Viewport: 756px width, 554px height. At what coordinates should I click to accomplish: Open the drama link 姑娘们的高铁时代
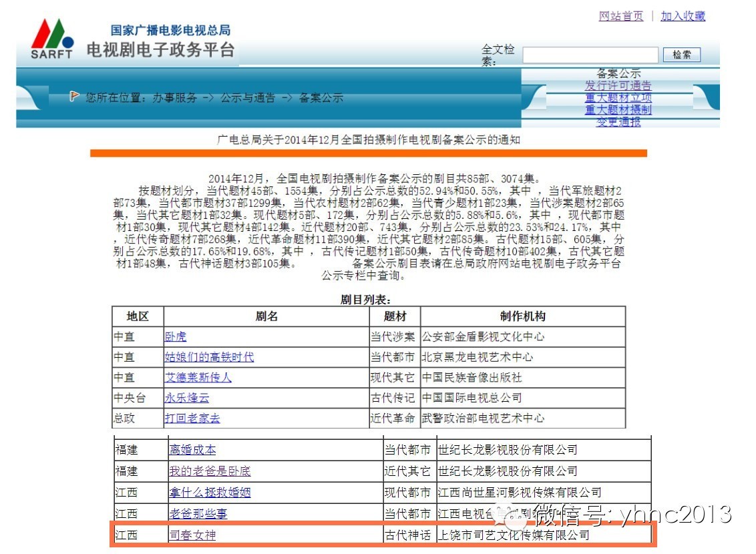pyautogui.click(x=209, y=357)
